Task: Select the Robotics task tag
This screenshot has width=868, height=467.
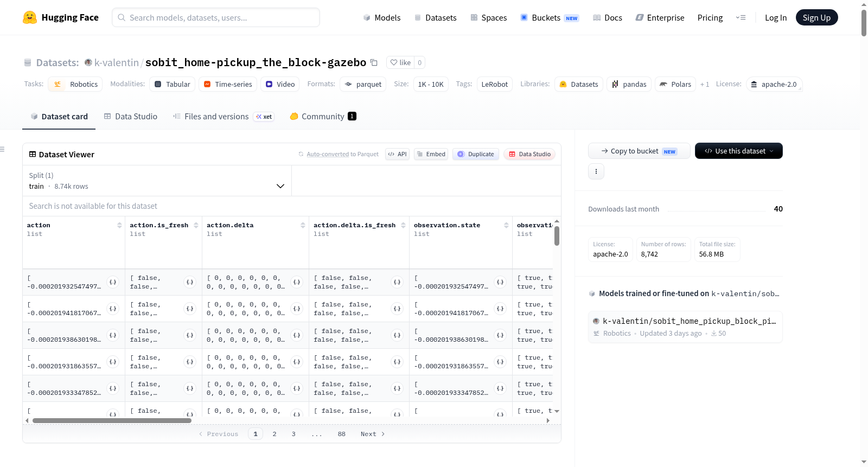Action: coord(75,84)
